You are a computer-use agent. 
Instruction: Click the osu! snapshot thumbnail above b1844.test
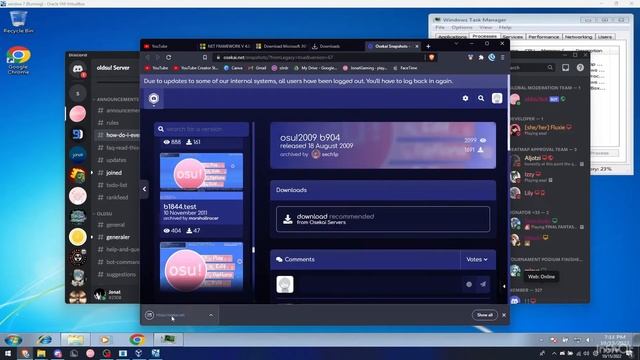tap(201, 172)
